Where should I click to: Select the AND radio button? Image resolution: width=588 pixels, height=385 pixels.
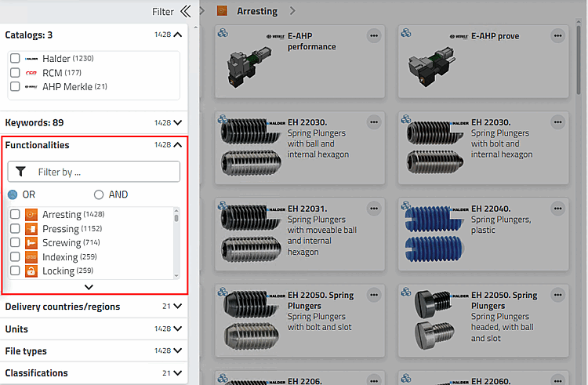coord(99,194)
